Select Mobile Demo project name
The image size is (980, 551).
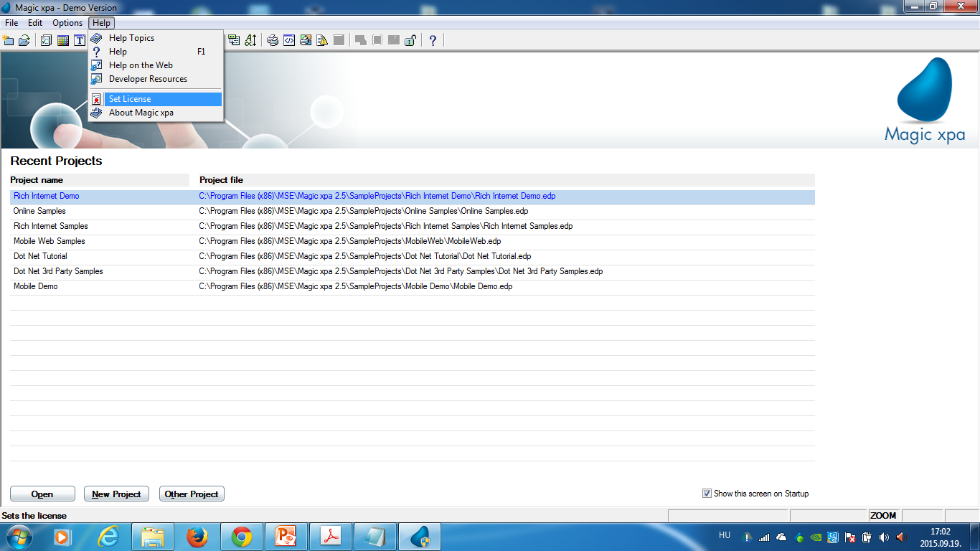pos(36,286)
